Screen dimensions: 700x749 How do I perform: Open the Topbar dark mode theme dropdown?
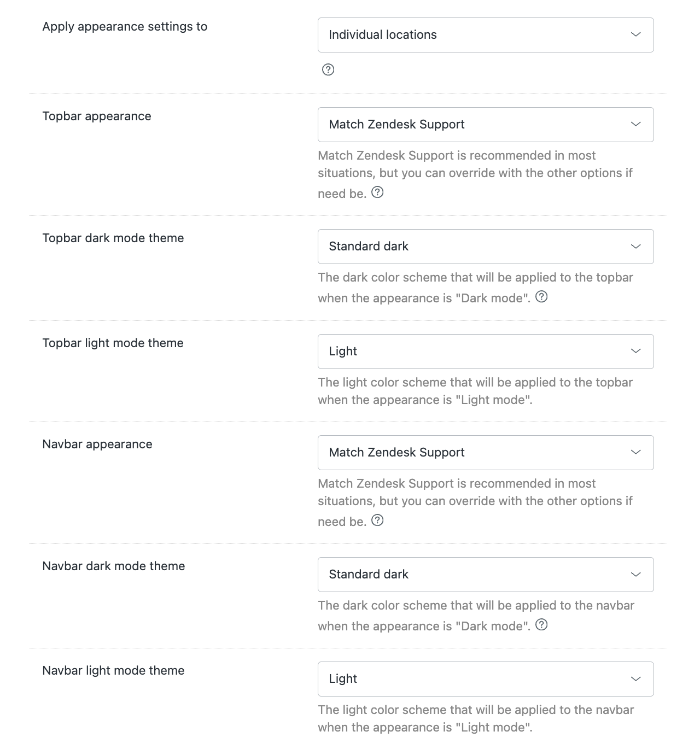tap(486, 247)
